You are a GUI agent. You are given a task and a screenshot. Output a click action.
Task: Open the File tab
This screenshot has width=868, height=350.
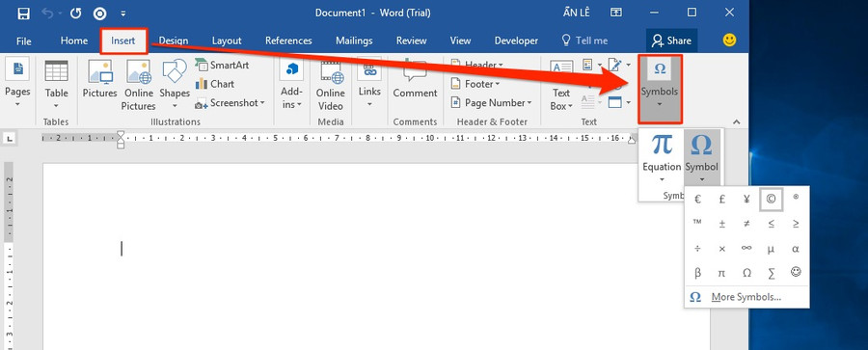coord(24,41)
